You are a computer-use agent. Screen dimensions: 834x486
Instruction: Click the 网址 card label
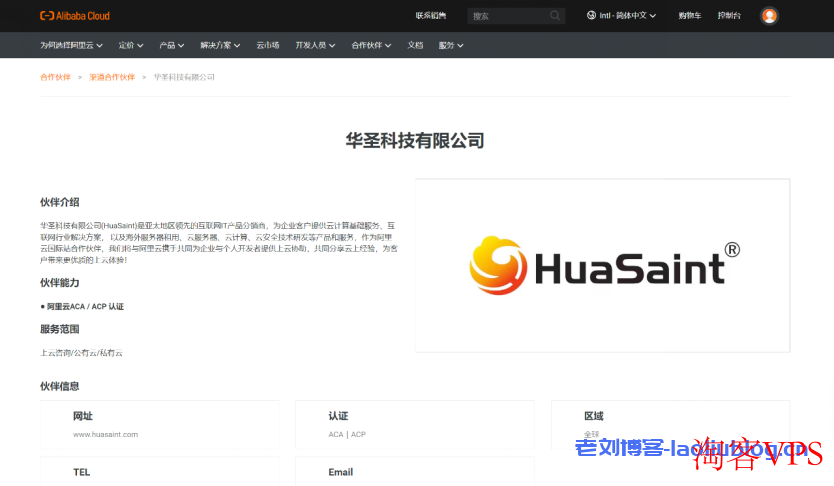click(82, 416)
